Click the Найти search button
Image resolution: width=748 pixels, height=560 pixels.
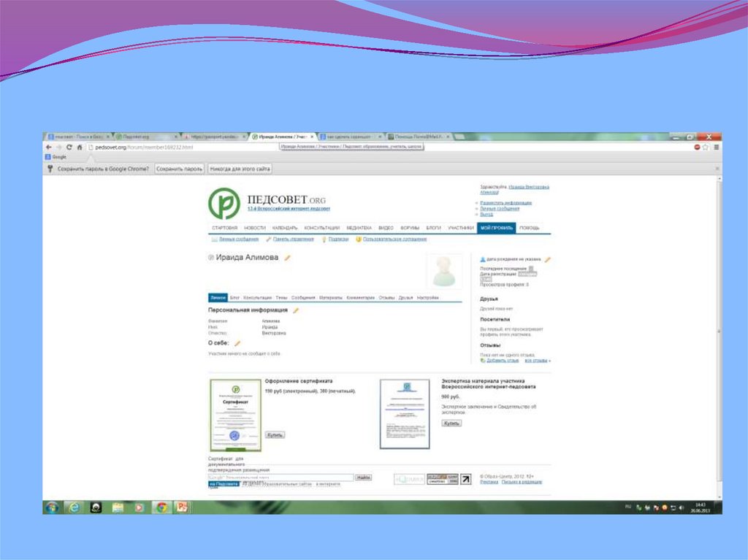[x=364, y=477]
